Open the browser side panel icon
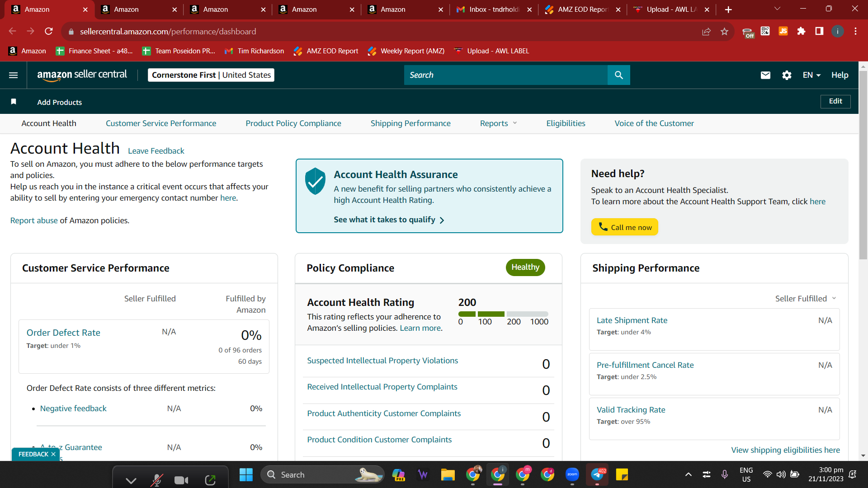 click(x=819, y=31)
